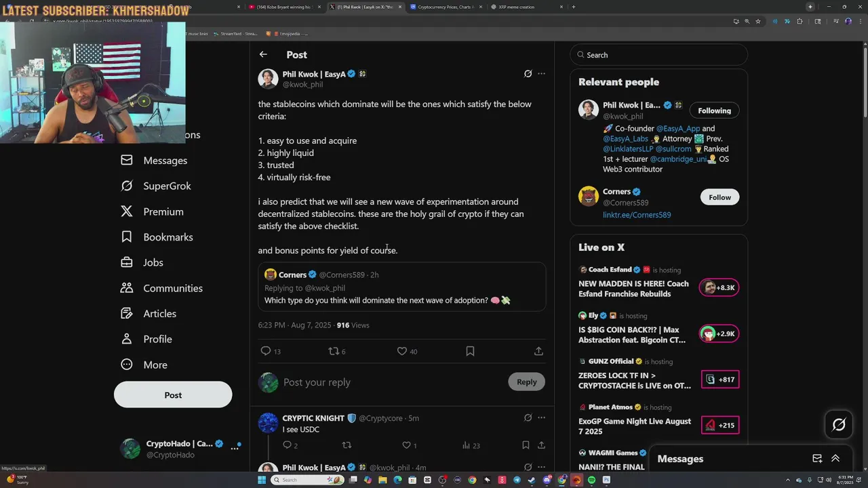
Task: Open Spotify from the taskbar
Action: click(591, 480)
